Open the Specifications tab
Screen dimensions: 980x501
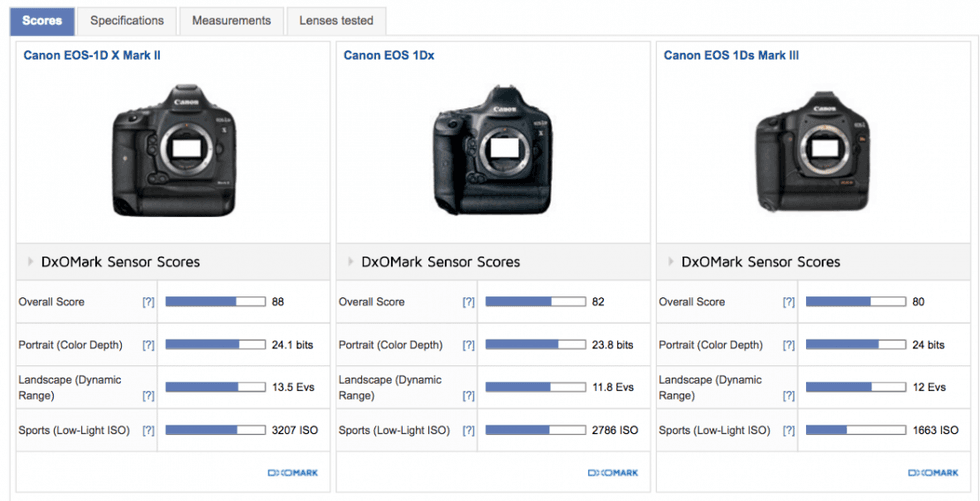pos(127,21)
